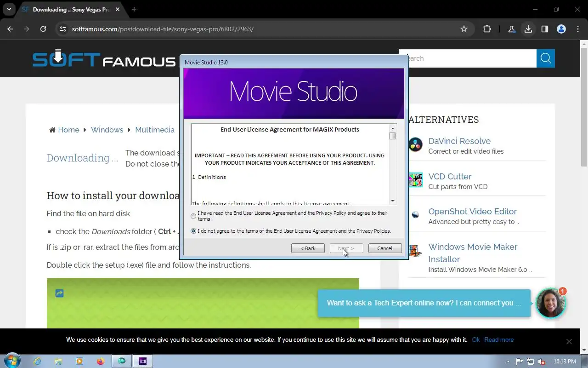The image size is (588, 368).
Task: Click the VCD Cutter icon
Action: click(415, 180)
